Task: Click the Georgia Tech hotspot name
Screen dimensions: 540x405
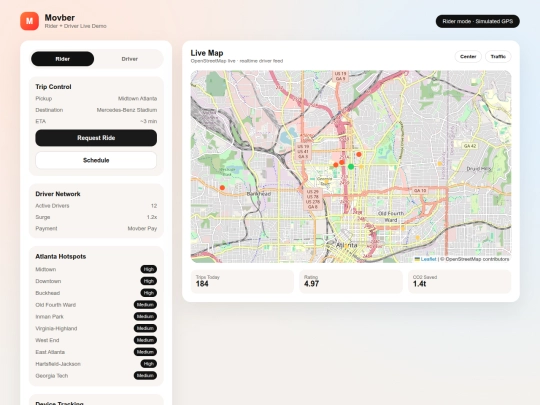Action: click(52, 376)
